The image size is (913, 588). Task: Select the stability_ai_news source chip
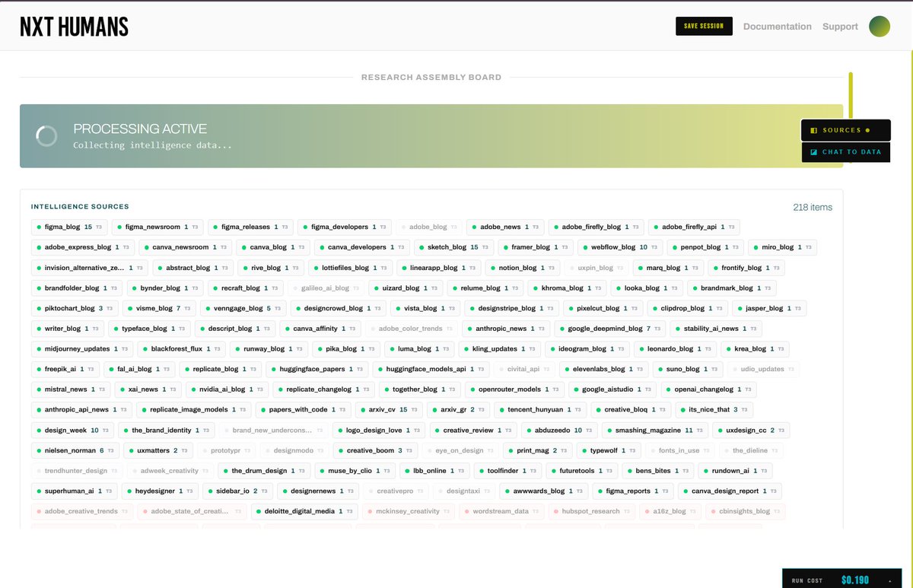point(716,329)
